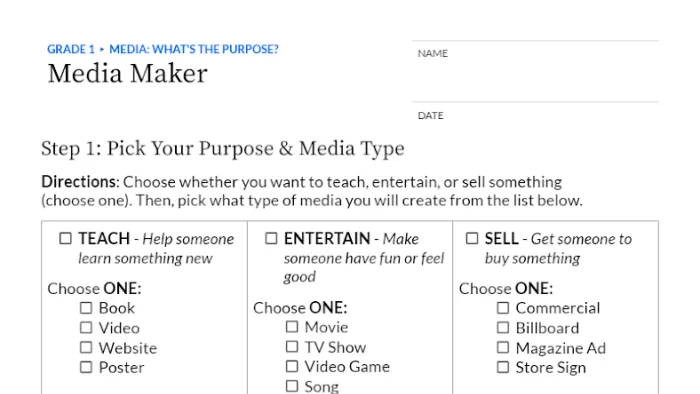Select the Magazine Ad checkbox
The width and height of the screenshot is (700, 394).
503,347
